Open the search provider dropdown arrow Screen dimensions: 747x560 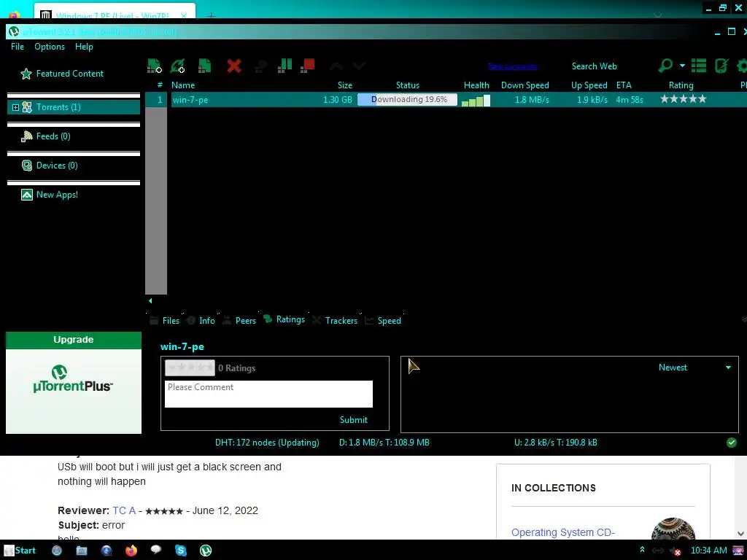pyautogui.click(x=682, y=65)
